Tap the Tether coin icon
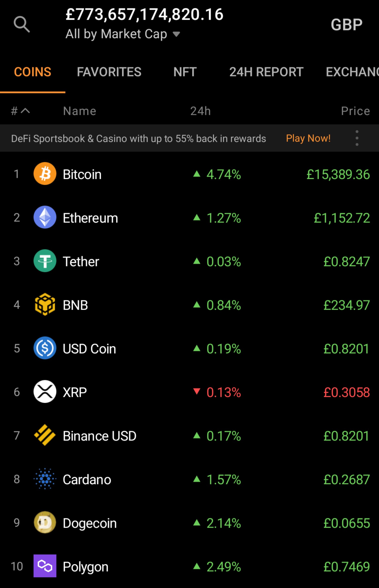 point(45,261)
